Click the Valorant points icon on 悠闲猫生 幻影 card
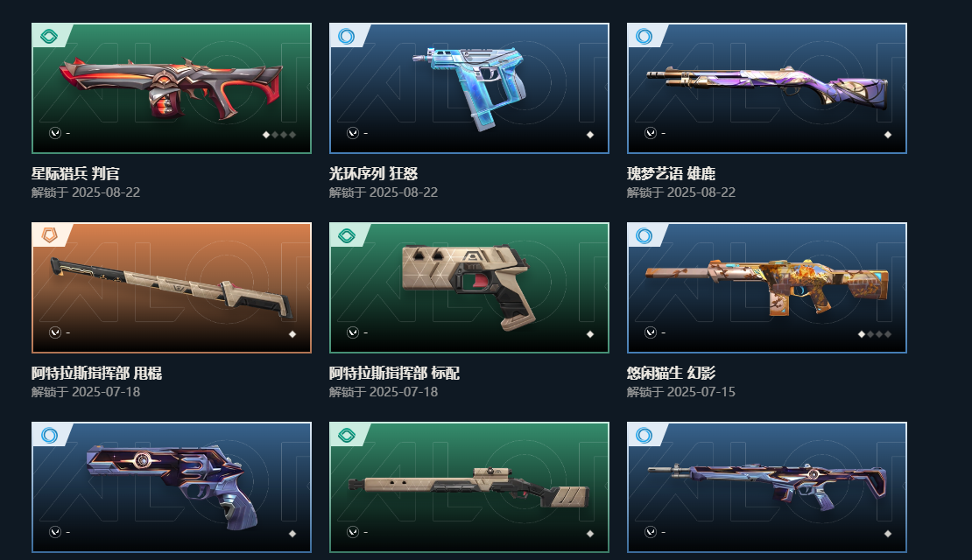Image resolution: width=972 pixels, height=560 pixels. tap(651, 332)
